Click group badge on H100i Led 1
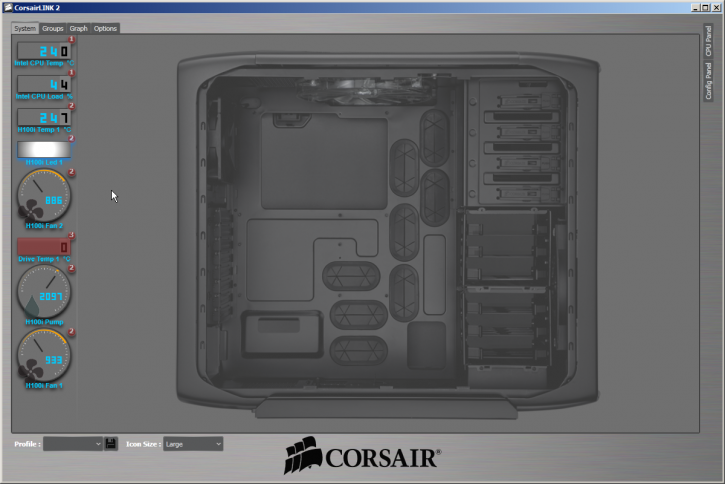This screenshot has height=484, width=725. click(72, 139)
